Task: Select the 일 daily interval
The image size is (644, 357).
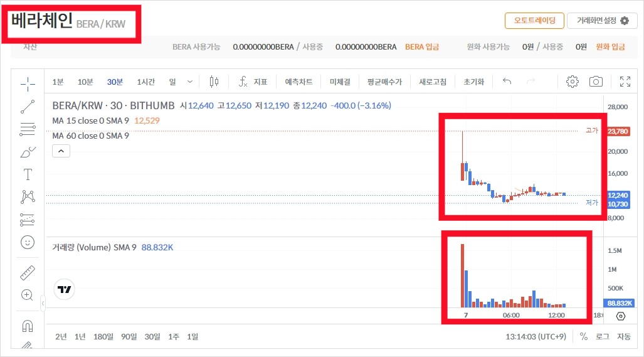Action: coord(172,82)
